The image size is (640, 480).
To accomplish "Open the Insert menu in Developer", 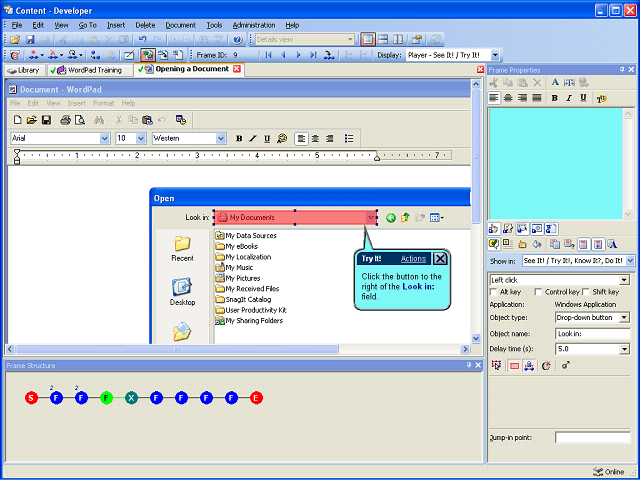I will [x=116, y=25].
